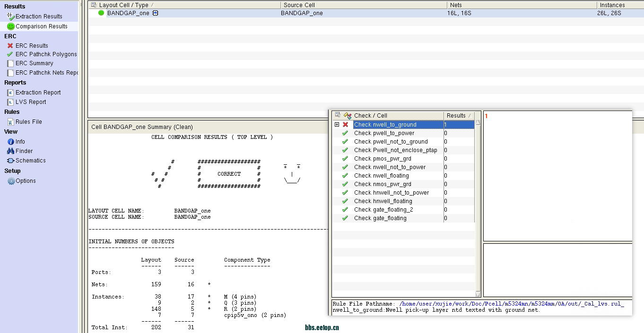The width and height of the screenshot is (644, 333).
Task: Click the green check beside ERC Pathchk Polygons
Action: click(10, 54)
